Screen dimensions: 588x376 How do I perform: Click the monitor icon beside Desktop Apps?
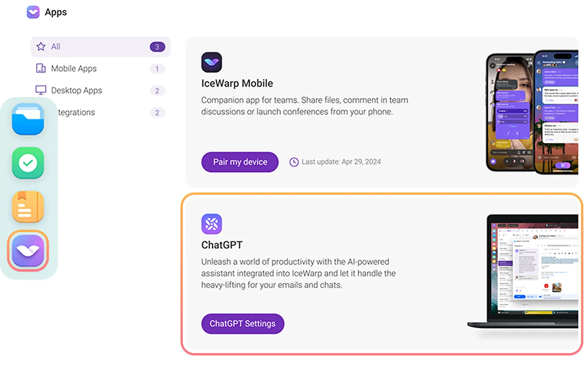point(40,90)
